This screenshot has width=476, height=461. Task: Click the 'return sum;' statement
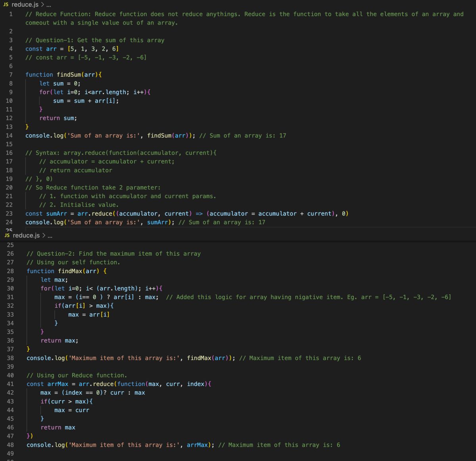coord(58,118)
